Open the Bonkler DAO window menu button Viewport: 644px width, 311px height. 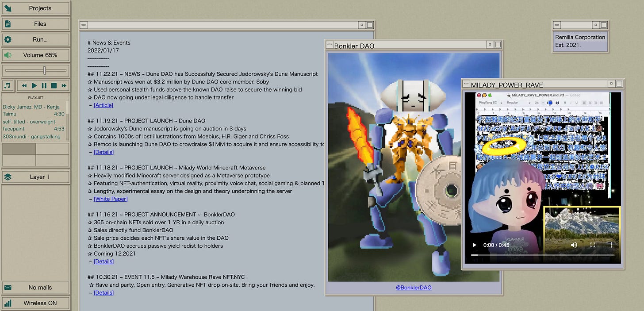click(330, 45)
